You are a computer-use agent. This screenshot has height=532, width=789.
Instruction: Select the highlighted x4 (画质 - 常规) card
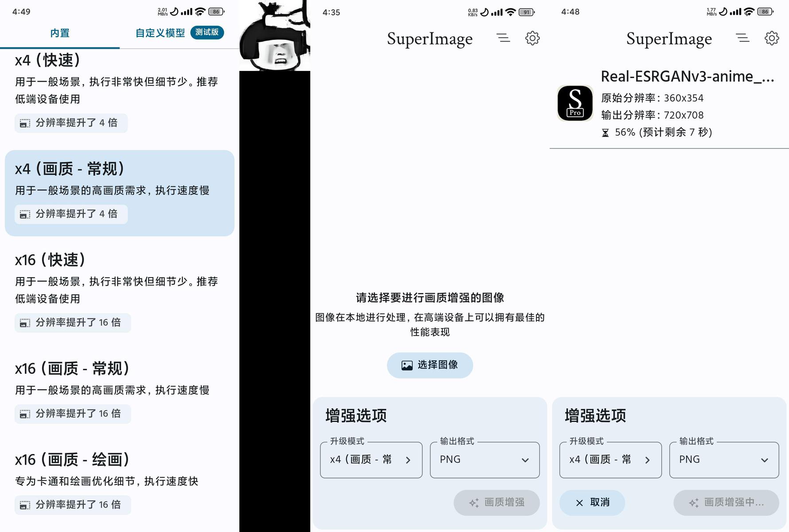(120, 193)
